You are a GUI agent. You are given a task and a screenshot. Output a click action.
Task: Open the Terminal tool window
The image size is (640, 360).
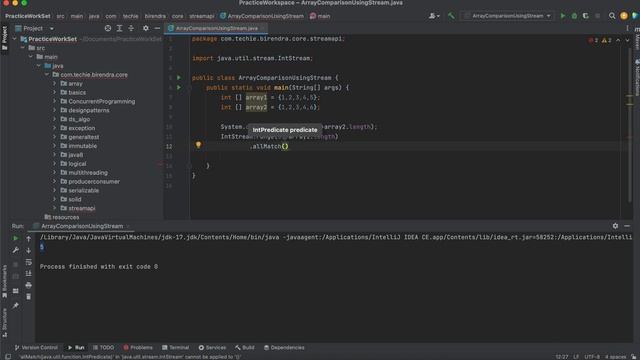176,348
